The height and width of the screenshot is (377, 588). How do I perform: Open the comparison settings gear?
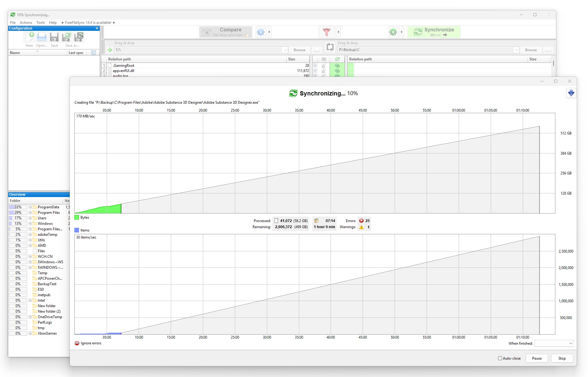click(260, 32)
